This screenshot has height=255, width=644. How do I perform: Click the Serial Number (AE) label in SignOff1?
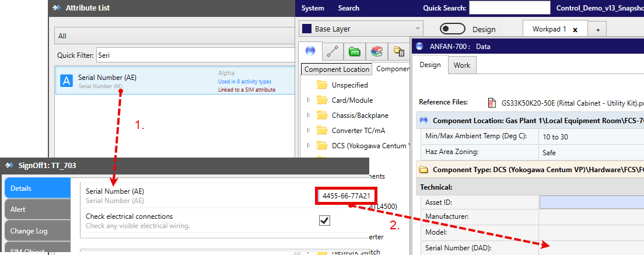click(115, 191)
